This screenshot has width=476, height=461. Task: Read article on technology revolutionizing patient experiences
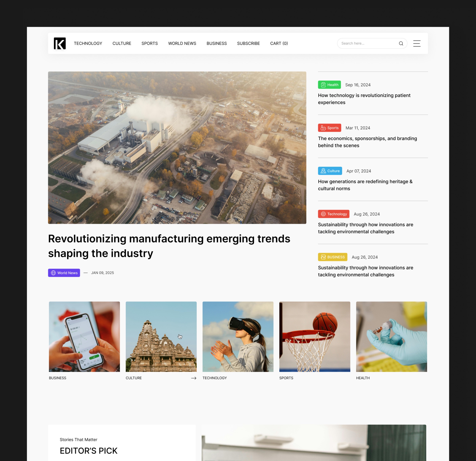pyautogui.click(x=364, y=99)
